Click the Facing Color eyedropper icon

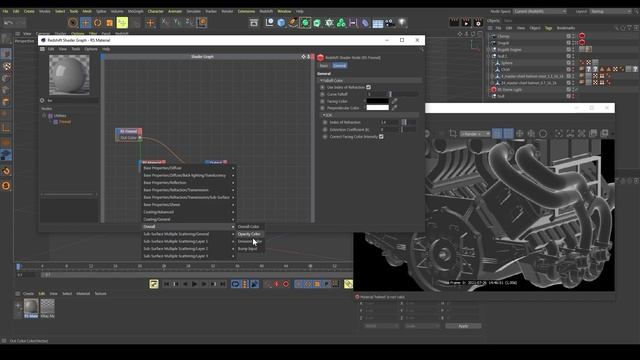394,101
